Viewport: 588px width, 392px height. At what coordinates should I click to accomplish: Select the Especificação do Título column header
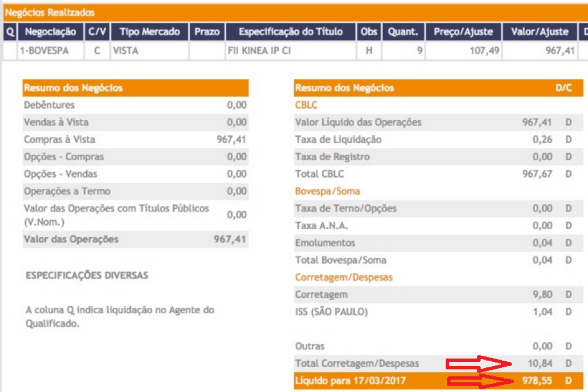(290, 32)
